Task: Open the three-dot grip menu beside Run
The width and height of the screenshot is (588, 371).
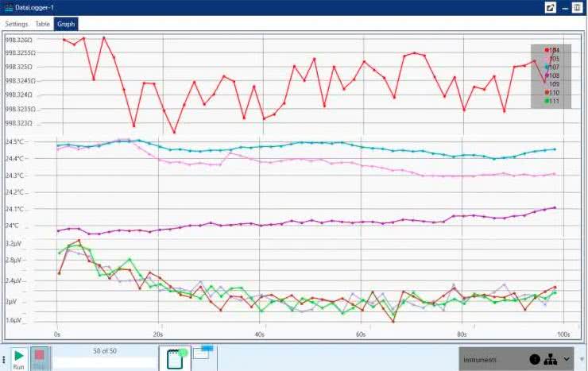Action: click(x=5, y=360)
